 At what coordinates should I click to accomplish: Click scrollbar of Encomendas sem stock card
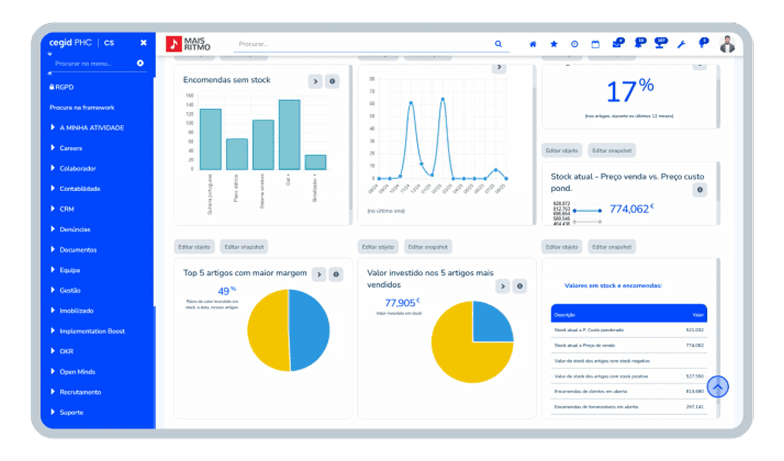(x=350, y=138)
